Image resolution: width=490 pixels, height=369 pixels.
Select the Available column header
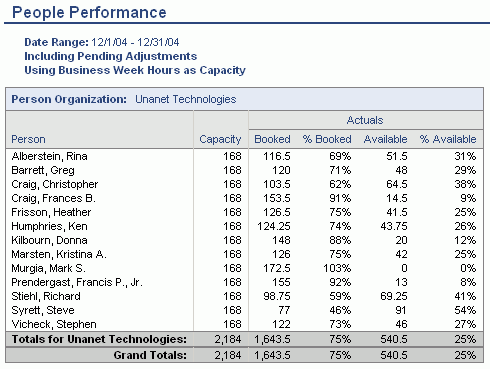coord(385,139)
